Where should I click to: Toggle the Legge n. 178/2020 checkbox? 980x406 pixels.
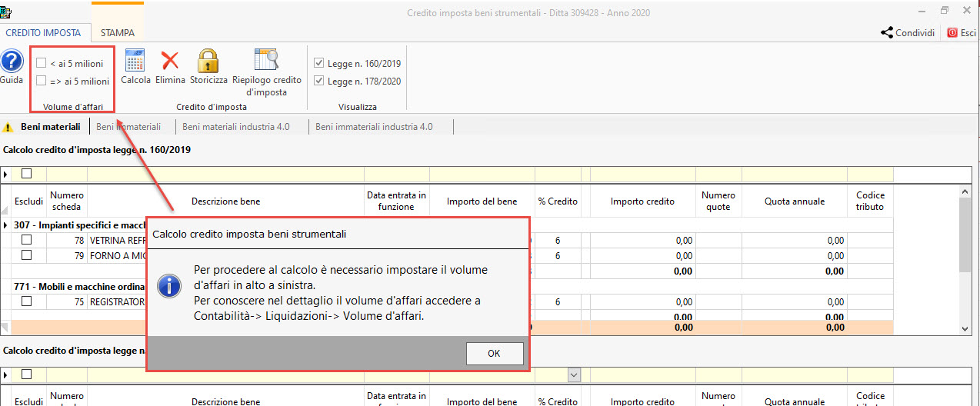click(x=319, y=80)
